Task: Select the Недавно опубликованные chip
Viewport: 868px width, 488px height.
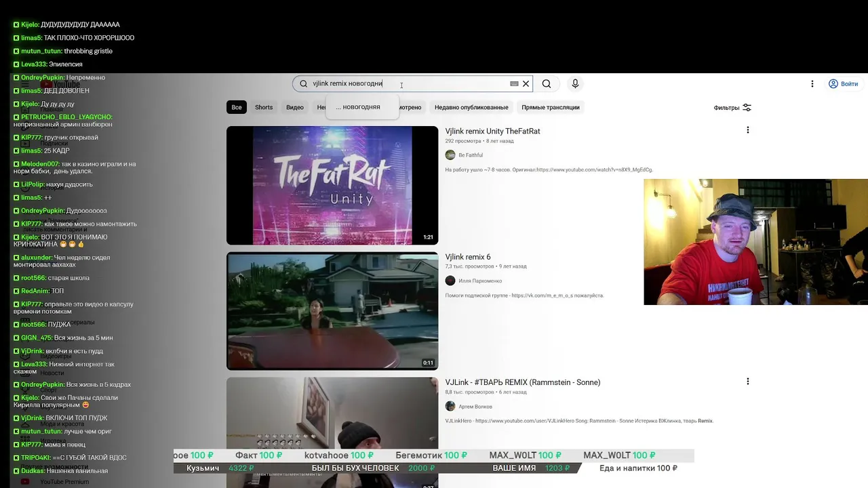Action: (x=471, y=107)
